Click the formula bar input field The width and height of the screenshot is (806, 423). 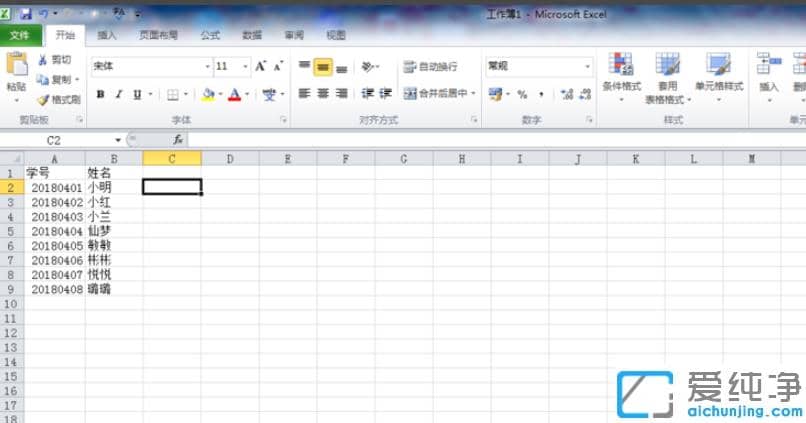497,140
